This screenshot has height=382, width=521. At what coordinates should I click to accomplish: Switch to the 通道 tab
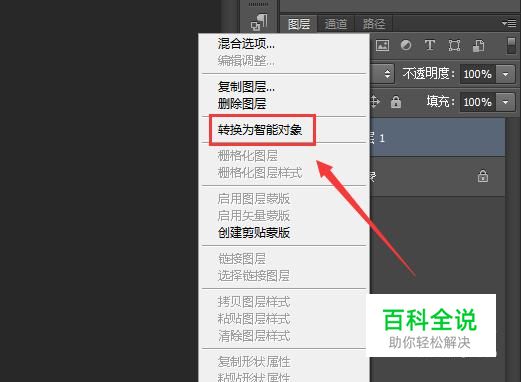point(336,24)
